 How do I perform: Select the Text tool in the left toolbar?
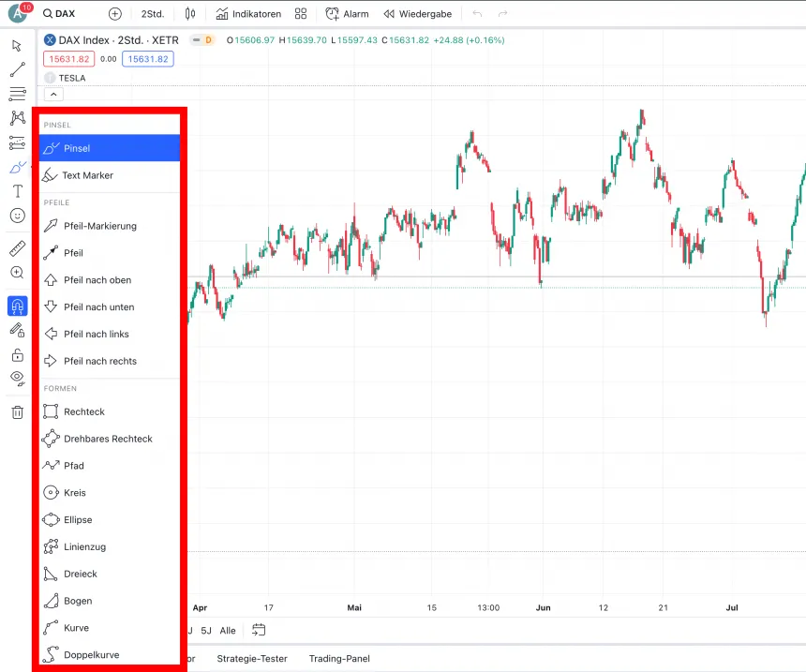click(x=17, y=190)
